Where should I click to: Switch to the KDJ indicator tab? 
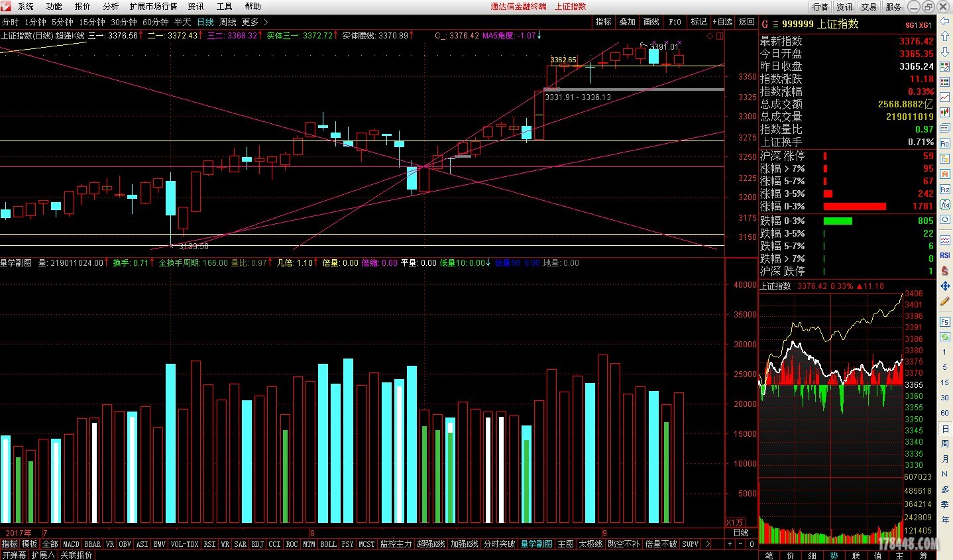click(x=257, y=544)
